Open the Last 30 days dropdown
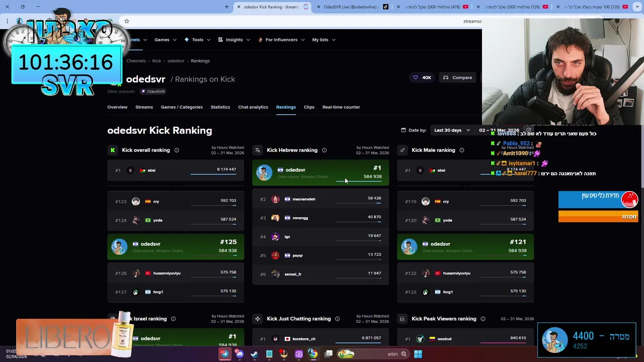Screen dimensions: 644x362 [x=452, y=130]
